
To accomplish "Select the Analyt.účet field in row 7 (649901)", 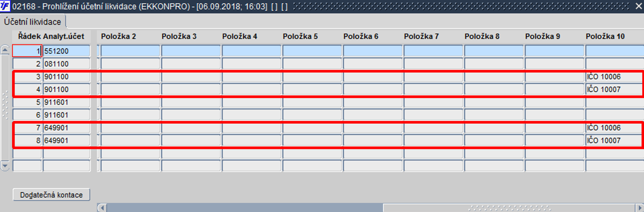I will click(66, 127).
